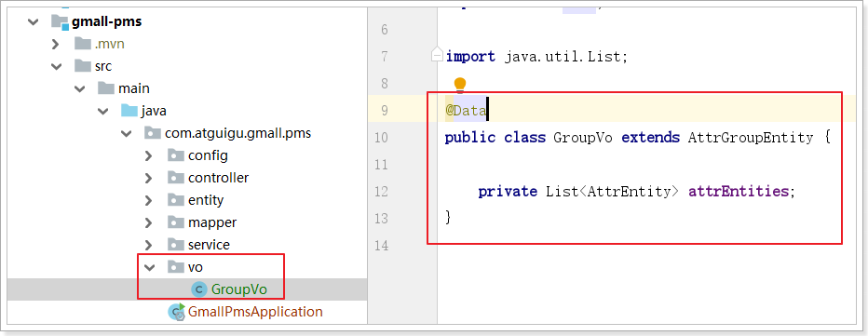The height and width of the screenshot is (336, 868).
Task: Click the GroupVo class name in code
Action: (583, 137)
